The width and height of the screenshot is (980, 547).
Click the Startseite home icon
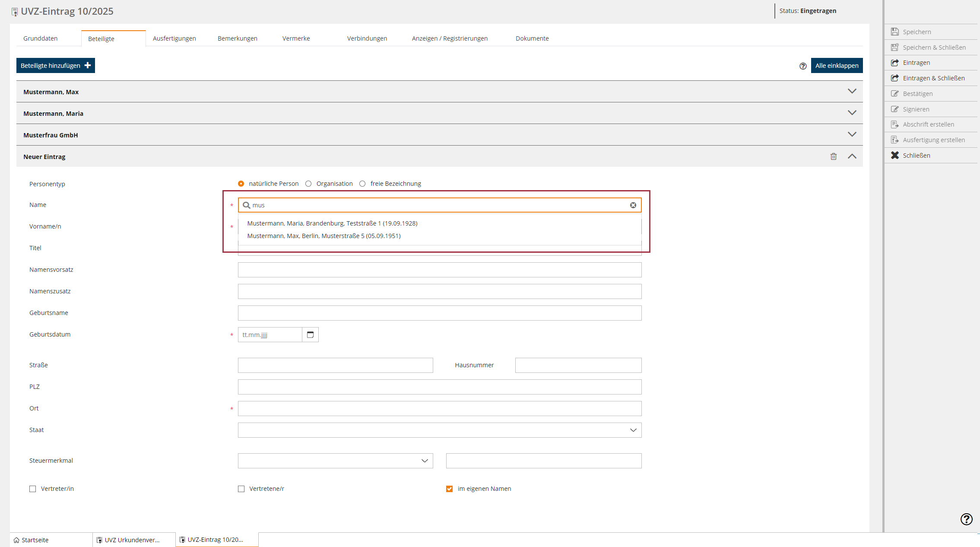[16, 540]
